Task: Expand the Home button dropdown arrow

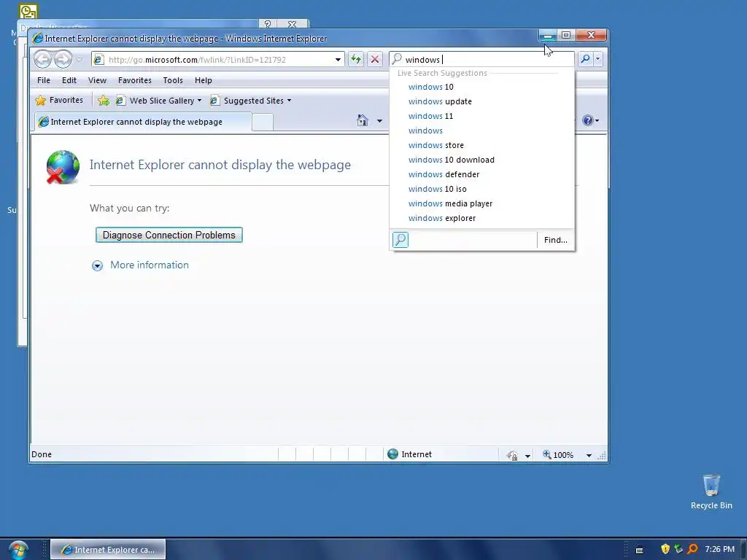Action: click(x=379, y=121)
